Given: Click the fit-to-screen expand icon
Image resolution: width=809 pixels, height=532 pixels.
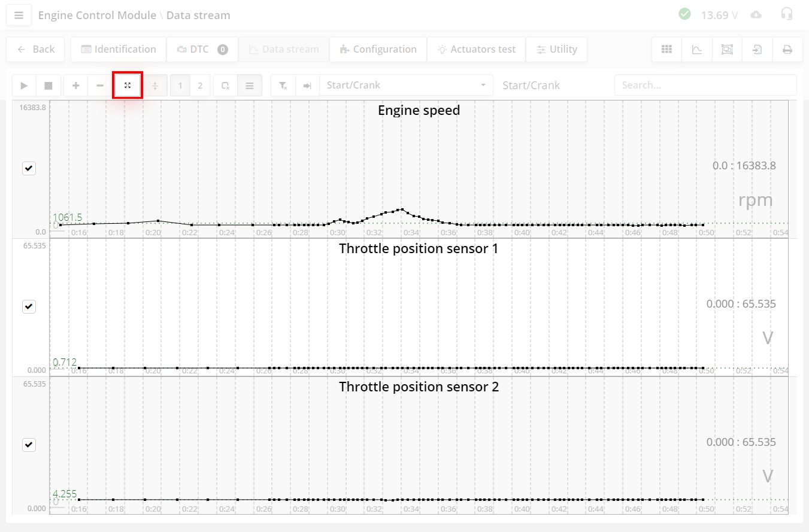Looking at the screenshot, I should click(128, 86).
